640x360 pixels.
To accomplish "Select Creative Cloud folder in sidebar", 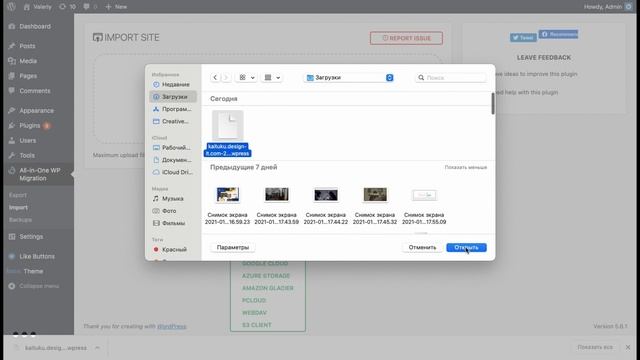I will 173,121.
